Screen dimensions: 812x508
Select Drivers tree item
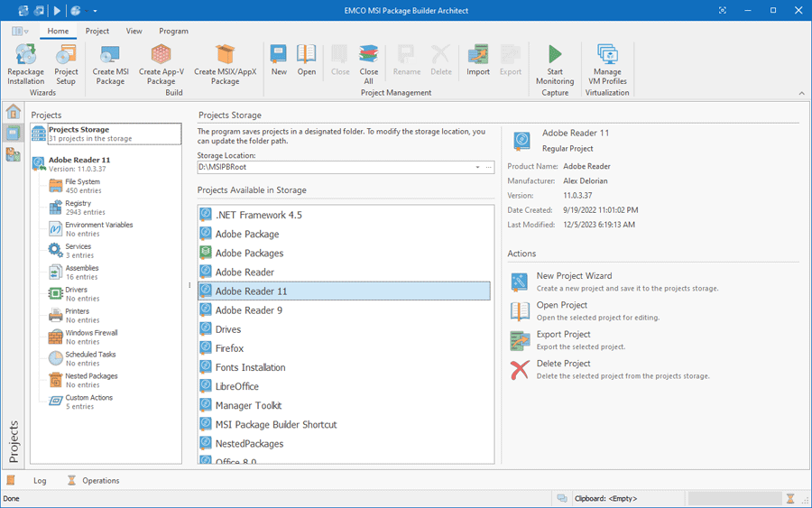pos(74,294)
